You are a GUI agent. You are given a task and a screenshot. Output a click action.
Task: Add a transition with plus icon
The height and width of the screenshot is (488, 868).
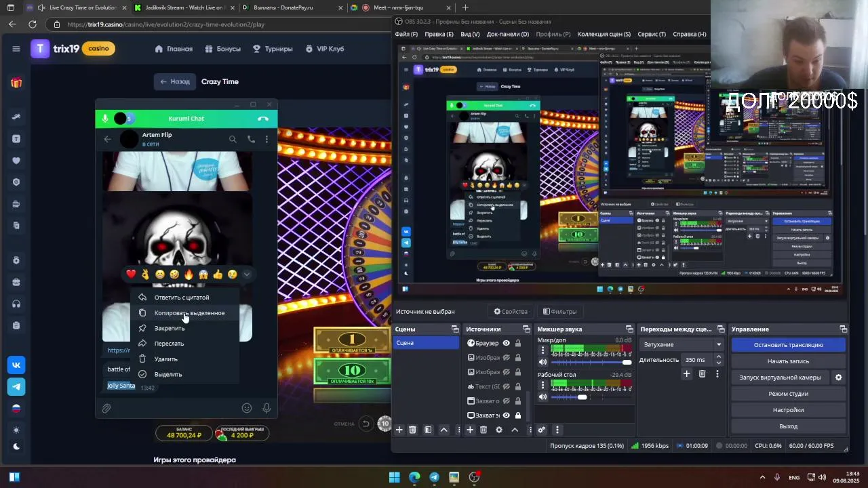pyautogui.click(x=686, y=373)
